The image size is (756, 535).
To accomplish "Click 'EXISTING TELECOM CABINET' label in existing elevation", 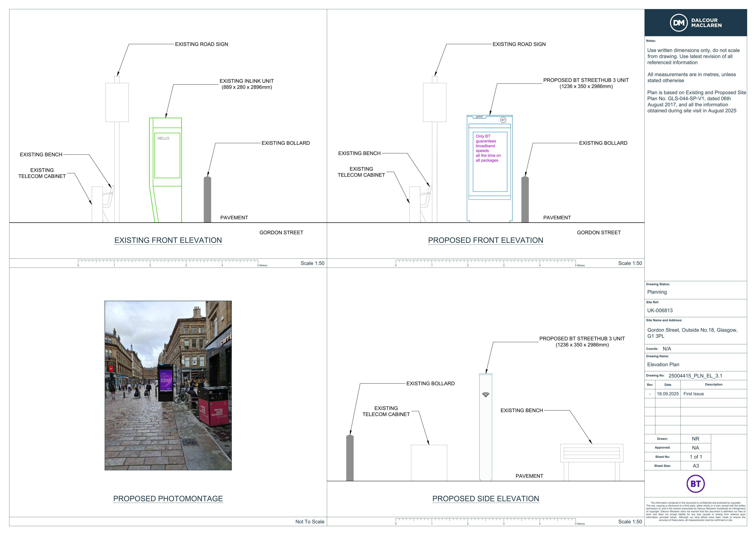I will [x=42, y=173].
